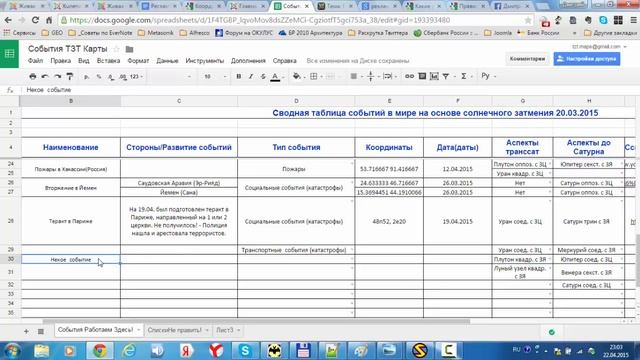Click the filter icon in toolbar
The width and height of the screenshot is (640, 360).
click(447, 76)
